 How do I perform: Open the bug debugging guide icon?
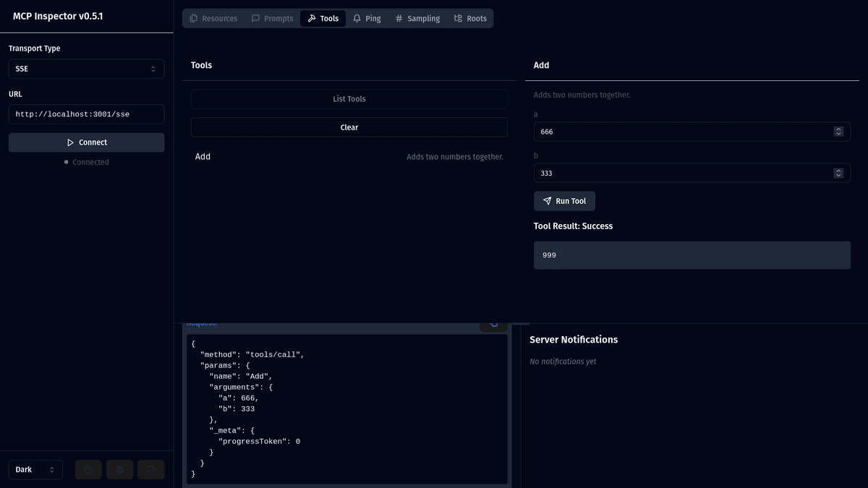point(119,469)
